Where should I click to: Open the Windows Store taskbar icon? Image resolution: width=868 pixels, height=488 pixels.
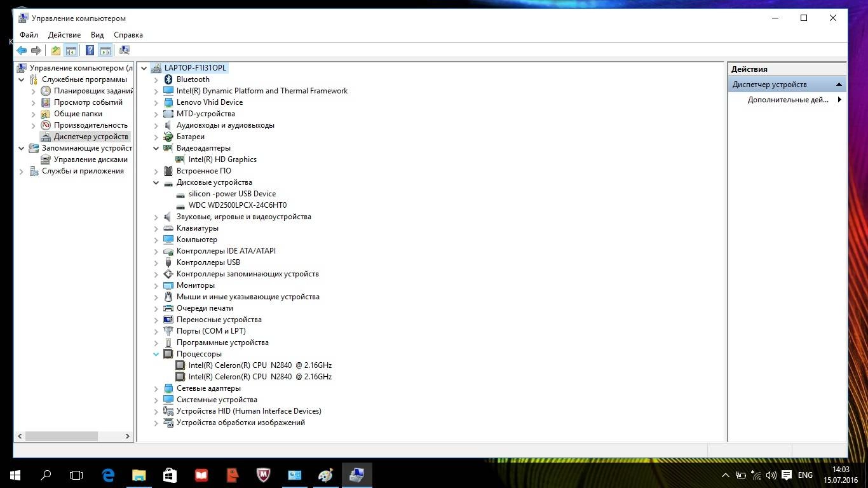point(170,475)
